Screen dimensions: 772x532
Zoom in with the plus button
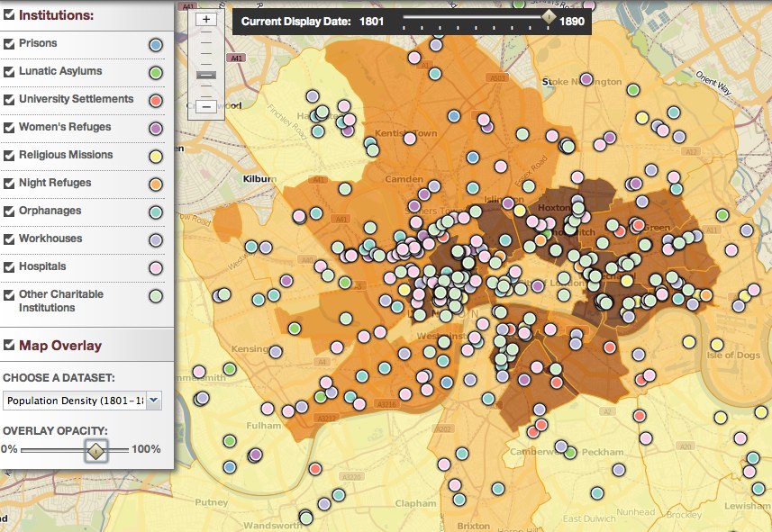pos(206,19)
